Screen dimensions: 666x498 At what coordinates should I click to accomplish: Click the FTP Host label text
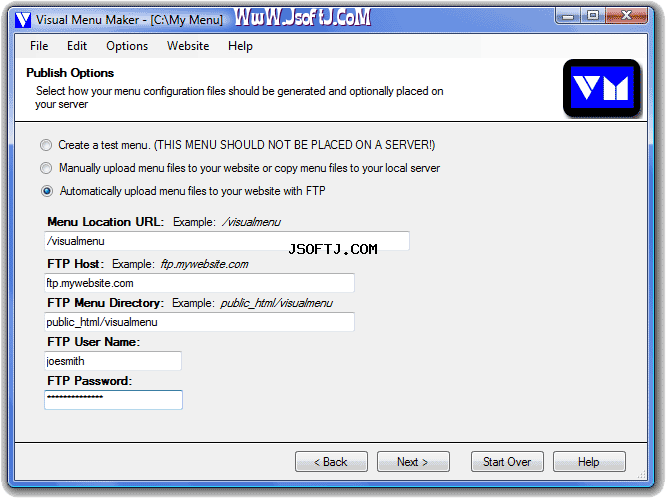tap(75, 264)
